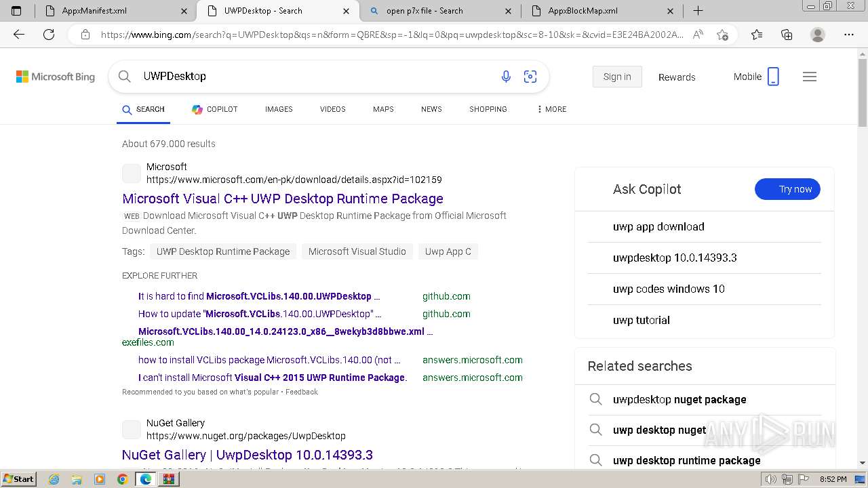868x488 pixels.
Task: Click the Windows Start button
Action: point(18,479)
